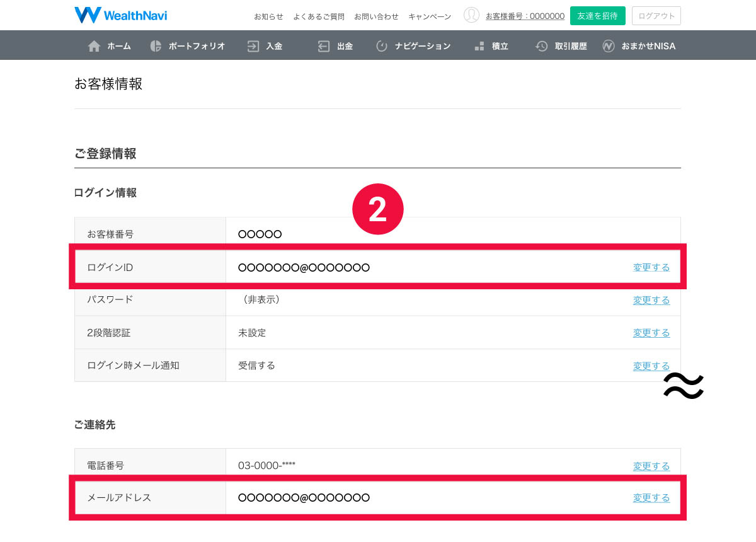Click the ご登録情報 section heading
The image size is (756, 542).
[105, 153]
